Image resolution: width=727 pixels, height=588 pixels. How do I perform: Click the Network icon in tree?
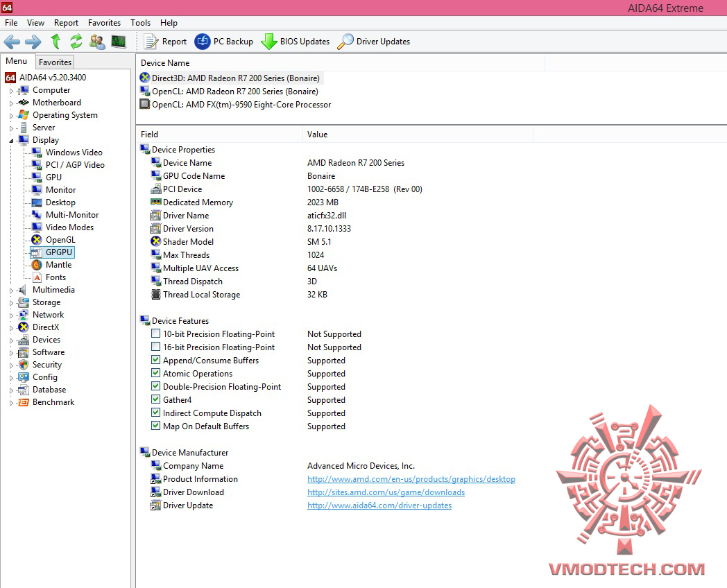[x=23, y=315]
